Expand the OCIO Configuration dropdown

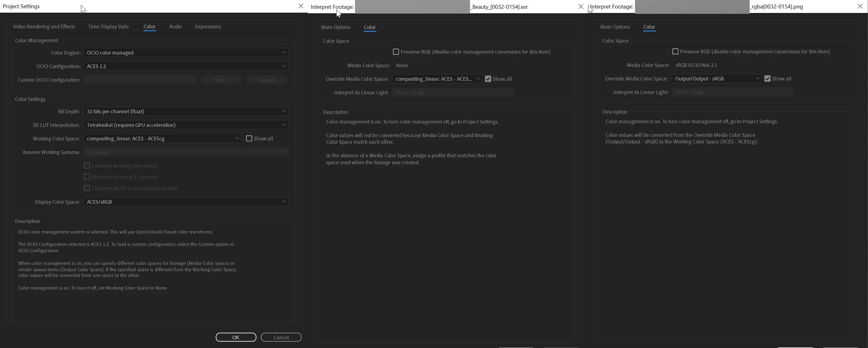(x=186, y=66)
